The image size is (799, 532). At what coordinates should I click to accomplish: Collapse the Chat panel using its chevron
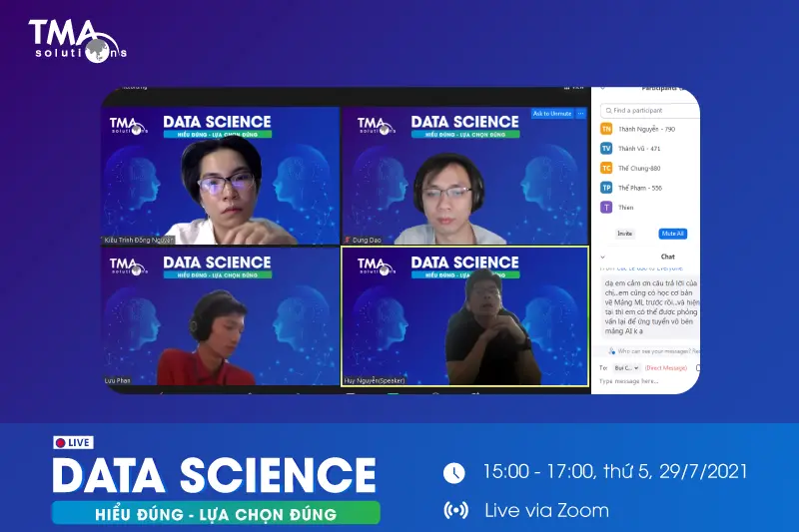(602, 257)
